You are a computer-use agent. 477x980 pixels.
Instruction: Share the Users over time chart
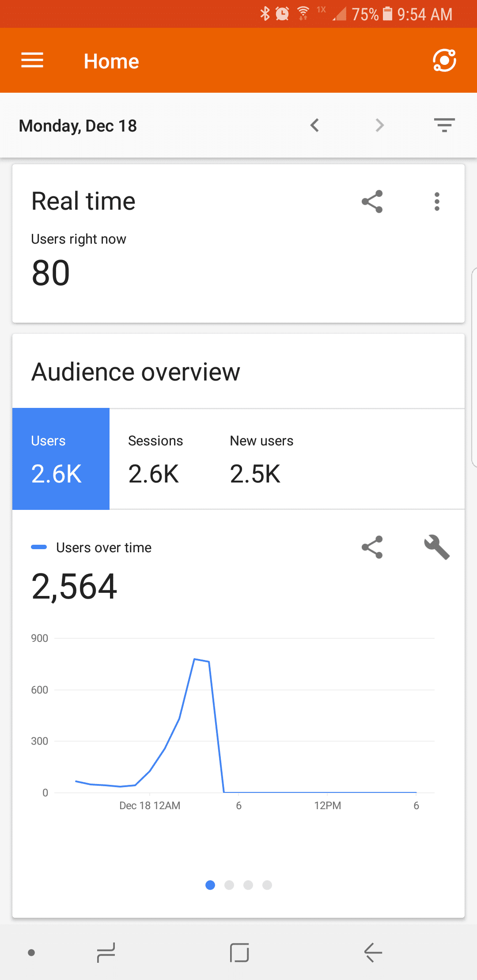tap(372, 547)
